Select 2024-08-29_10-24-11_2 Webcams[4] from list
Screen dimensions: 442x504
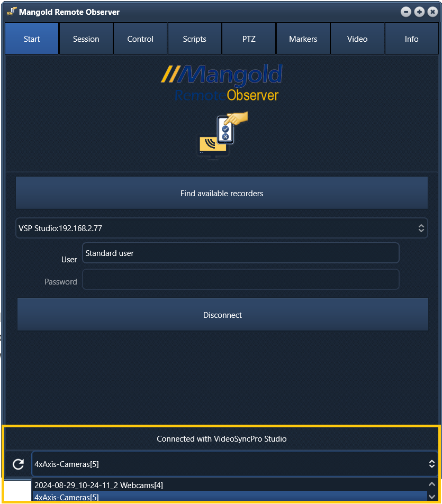229,485
